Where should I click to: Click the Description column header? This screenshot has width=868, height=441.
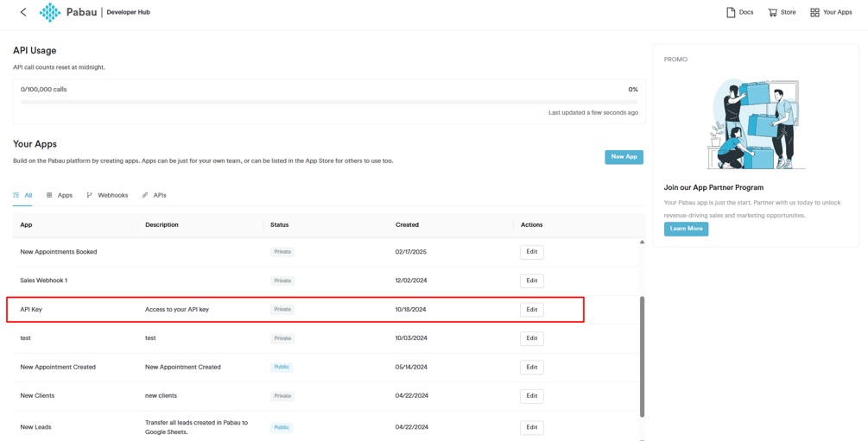162,224
